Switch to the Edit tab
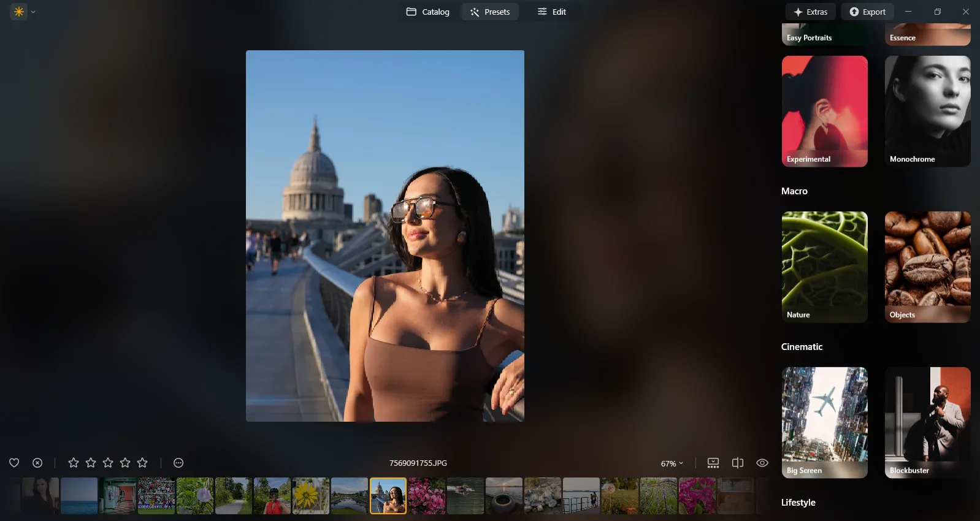This screenshot has height=521, width=980. click(x=552, y=12)
